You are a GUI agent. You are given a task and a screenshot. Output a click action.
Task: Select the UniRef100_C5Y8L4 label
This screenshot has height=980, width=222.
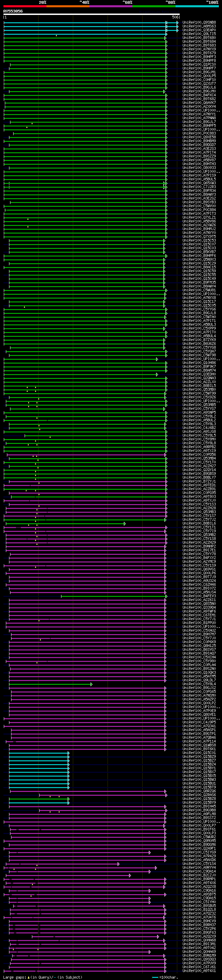(x=199, y=684)
